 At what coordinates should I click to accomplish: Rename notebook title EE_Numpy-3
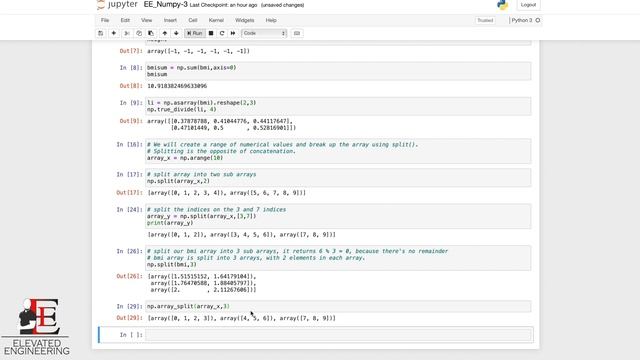[165, 4]
